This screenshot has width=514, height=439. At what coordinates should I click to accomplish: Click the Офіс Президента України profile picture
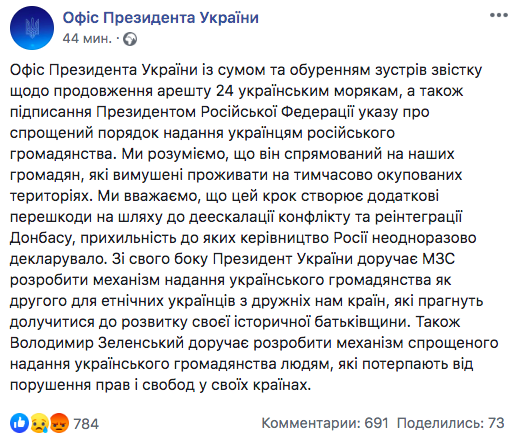(32, 28)
